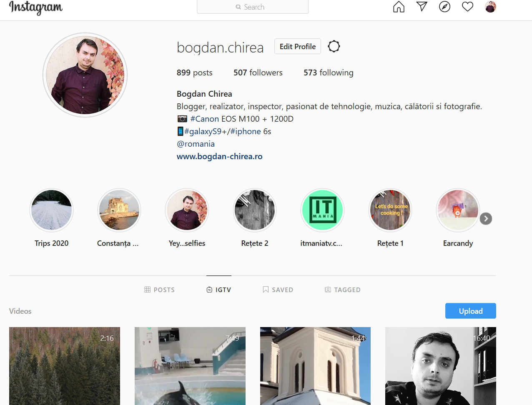Click the Edit Profile button

click(x=297, y=46)
